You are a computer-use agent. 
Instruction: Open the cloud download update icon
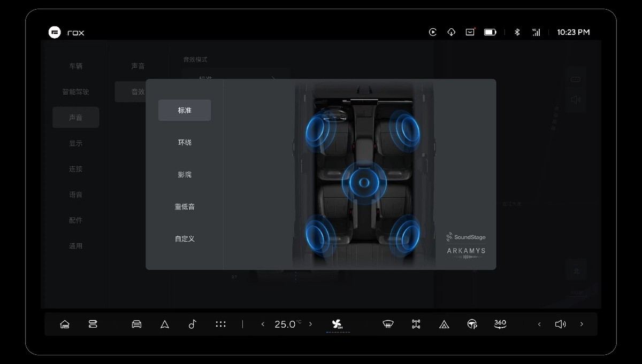click(x=451, y=32)
